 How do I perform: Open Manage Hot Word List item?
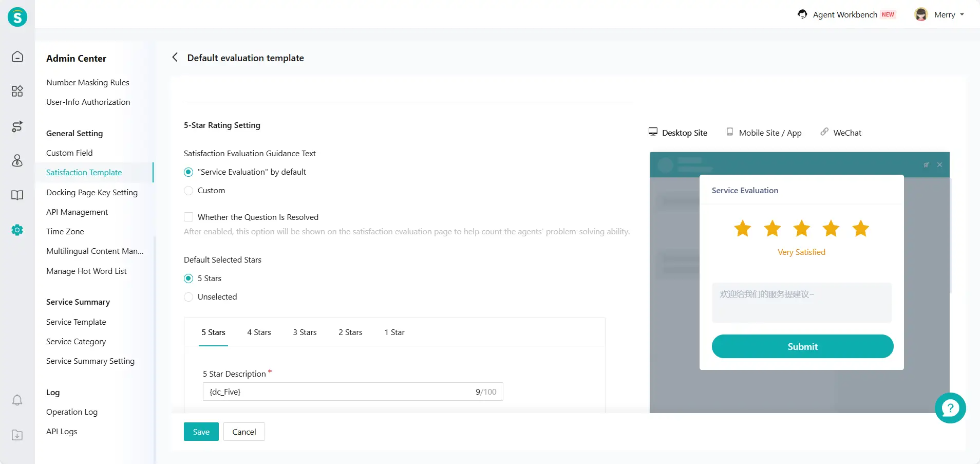(x=86, y=271)
